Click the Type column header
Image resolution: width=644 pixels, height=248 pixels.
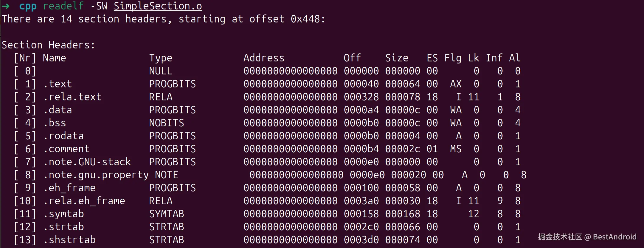[161, 58]
